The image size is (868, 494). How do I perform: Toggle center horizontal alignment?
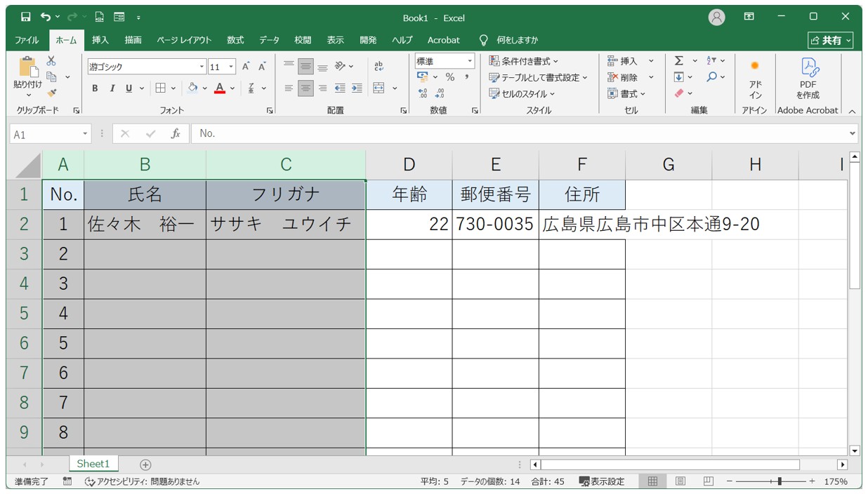305,88
